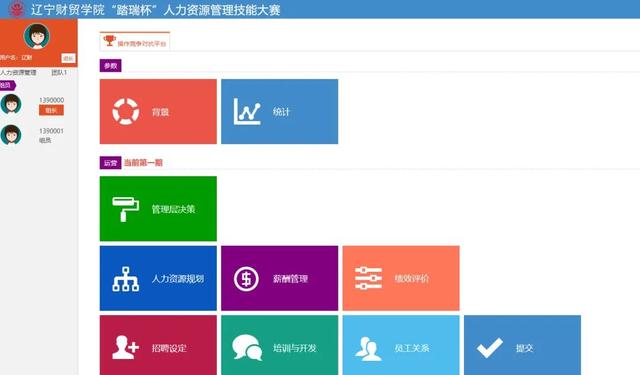This screenshot has height=375, width=640.
Task: Click member ID 1390000
Action: pos(51,100)
